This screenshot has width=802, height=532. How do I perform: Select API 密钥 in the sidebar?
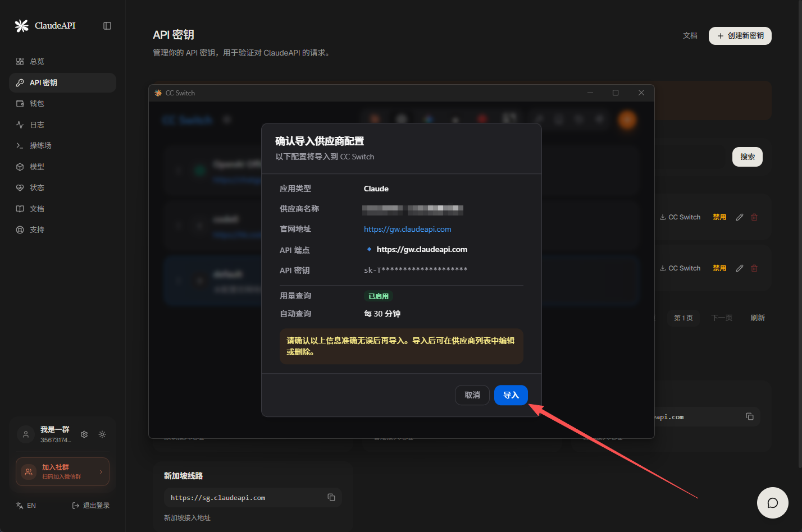tap(62, 82)
